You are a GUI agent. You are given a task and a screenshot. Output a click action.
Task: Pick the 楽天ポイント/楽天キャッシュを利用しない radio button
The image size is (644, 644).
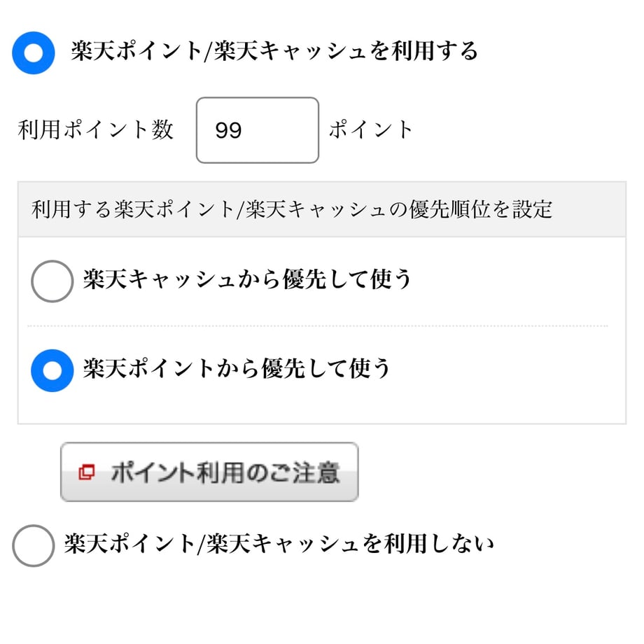33,545
